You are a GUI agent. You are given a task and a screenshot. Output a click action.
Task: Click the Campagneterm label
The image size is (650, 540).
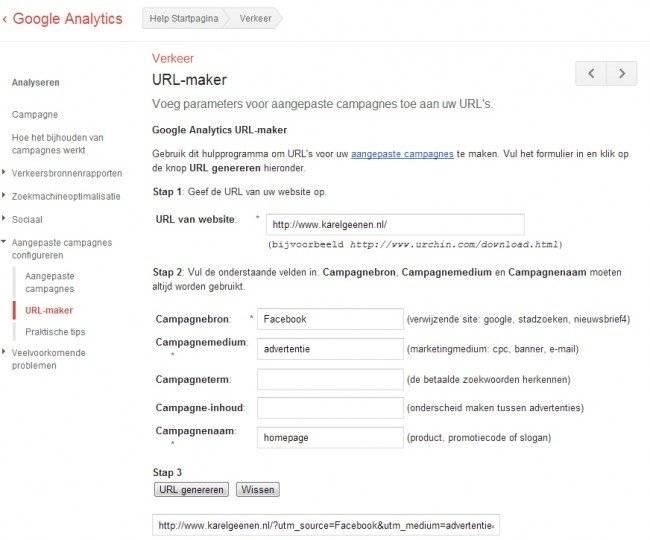tap(193, 380)
